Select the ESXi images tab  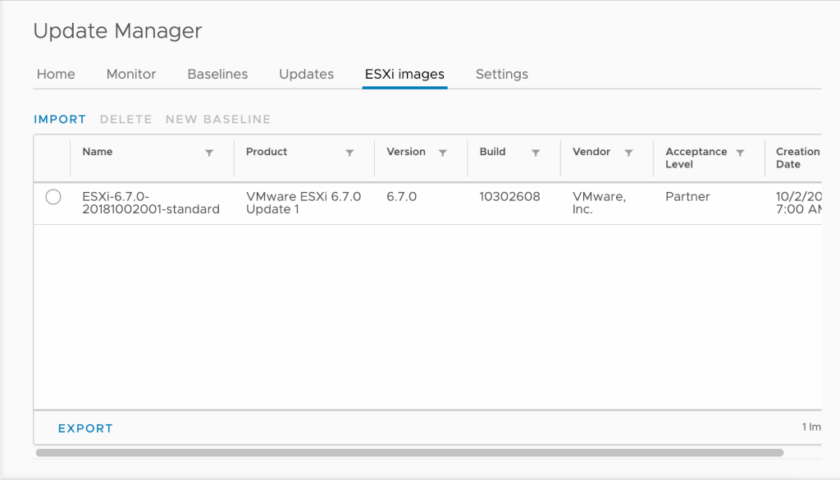point(404,74)
